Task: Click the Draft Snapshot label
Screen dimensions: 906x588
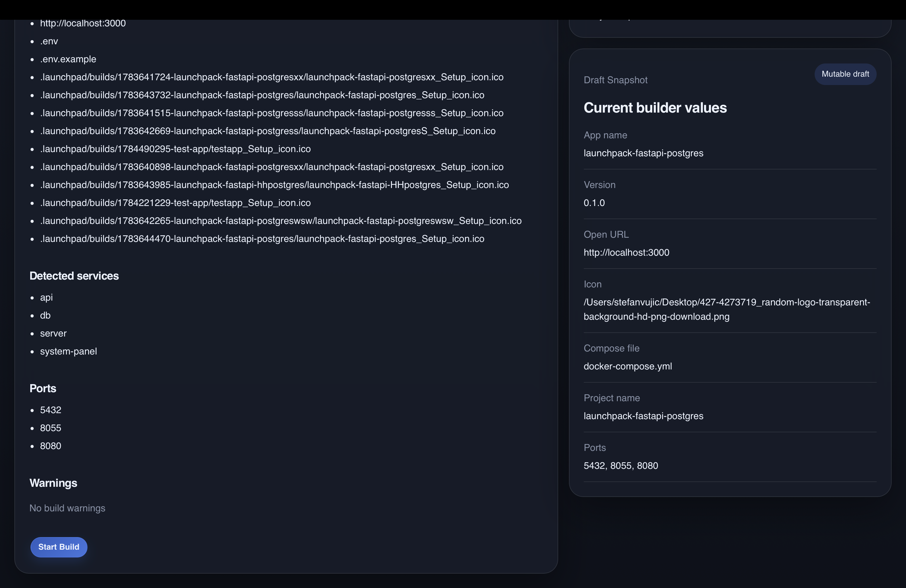Action: [616, 80]
